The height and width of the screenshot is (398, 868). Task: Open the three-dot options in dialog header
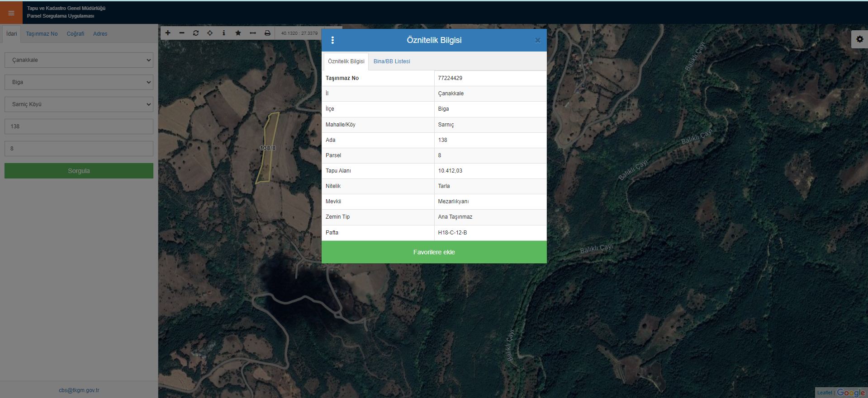(x=332, y=40)
